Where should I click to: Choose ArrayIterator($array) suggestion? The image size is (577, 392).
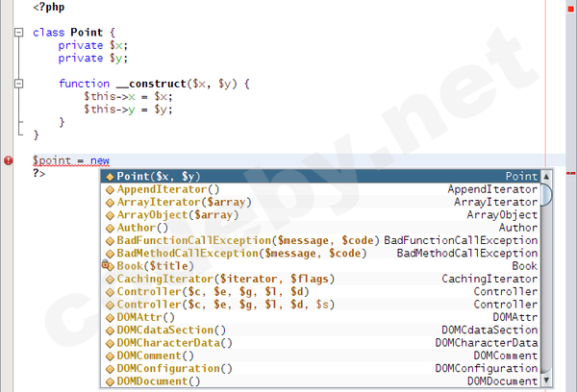point(320,203)
